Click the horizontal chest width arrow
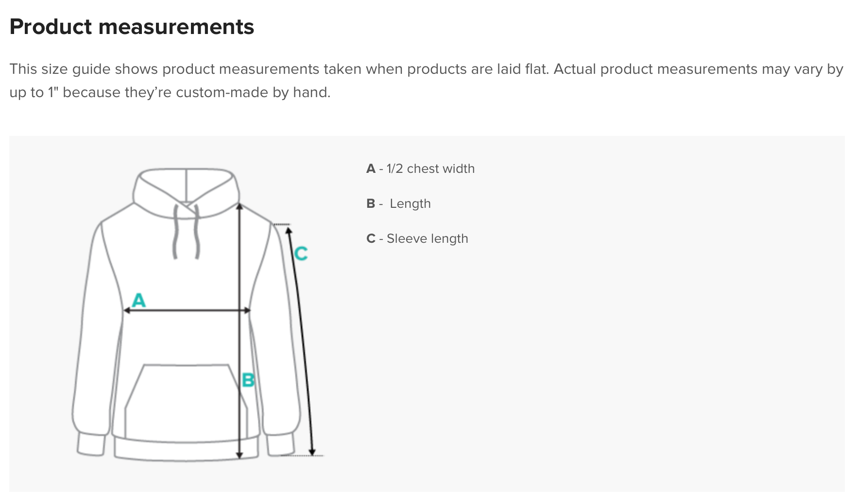The image size is (856, 504). [x=187, y=310]
